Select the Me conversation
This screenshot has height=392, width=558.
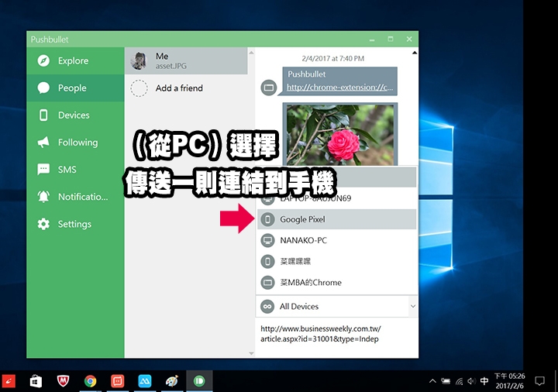[x=186, y=61]
